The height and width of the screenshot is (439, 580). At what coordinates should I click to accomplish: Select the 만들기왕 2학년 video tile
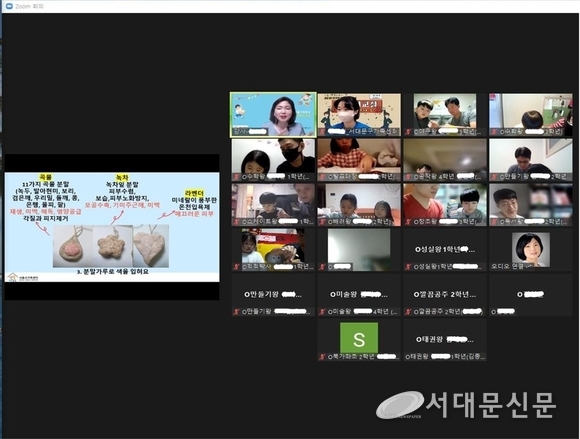(x=530, y=160)
